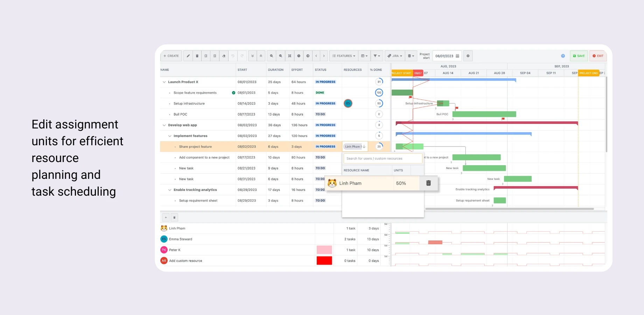
Task: Click the SAVE button
Action: click(579, 56)
